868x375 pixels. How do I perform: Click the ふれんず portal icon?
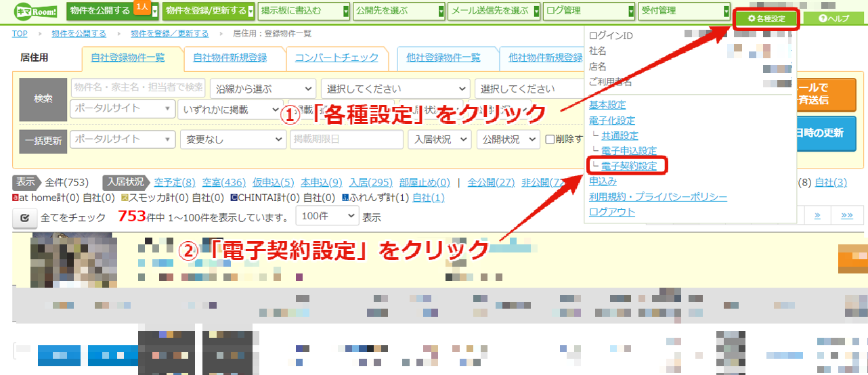point(345,198)
